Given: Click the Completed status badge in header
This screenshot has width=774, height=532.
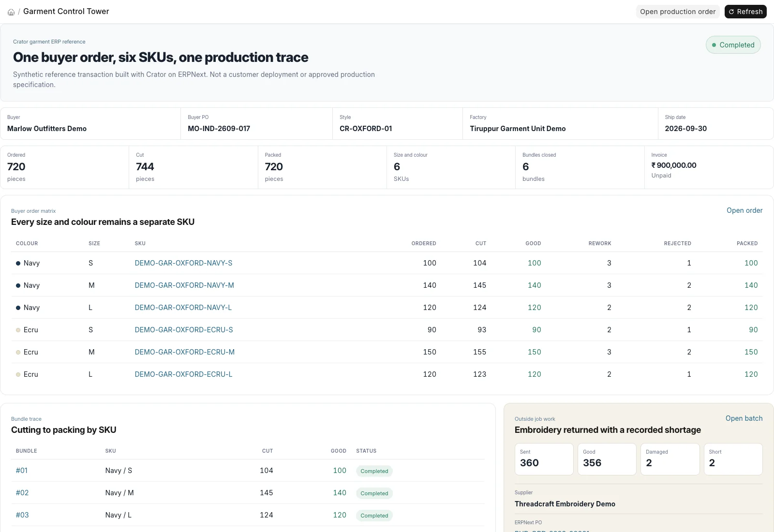Looking at the screenshot, I should [733, 45].
